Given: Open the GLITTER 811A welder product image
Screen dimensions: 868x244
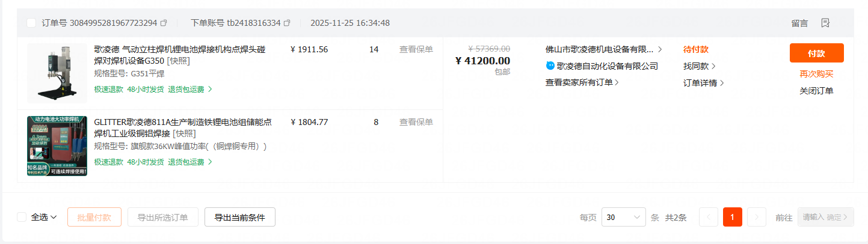Looking at the screenshot, I should pos(57,146).
